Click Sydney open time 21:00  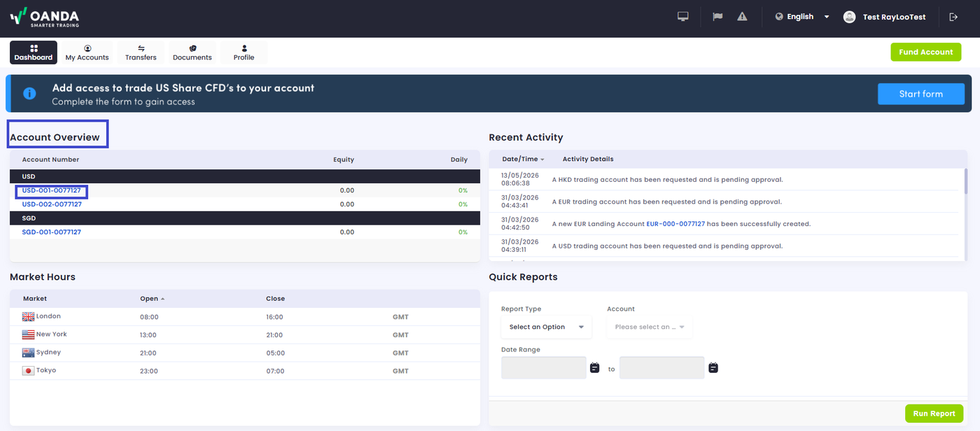(149, 353)
